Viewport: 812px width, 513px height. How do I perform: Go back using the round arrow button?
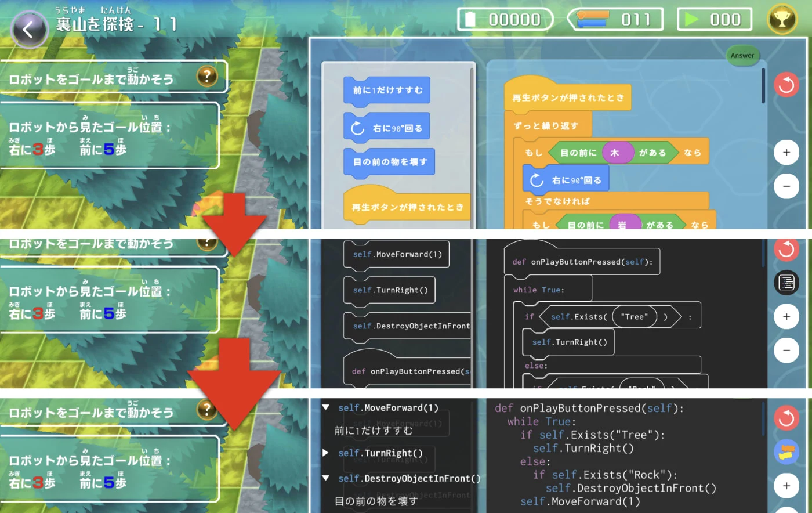(x=29, y=30)
